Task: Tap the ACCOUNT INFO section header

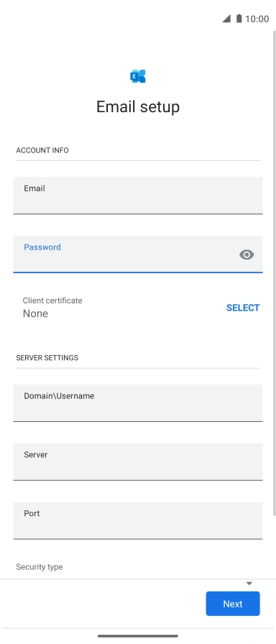Action: 42,150
